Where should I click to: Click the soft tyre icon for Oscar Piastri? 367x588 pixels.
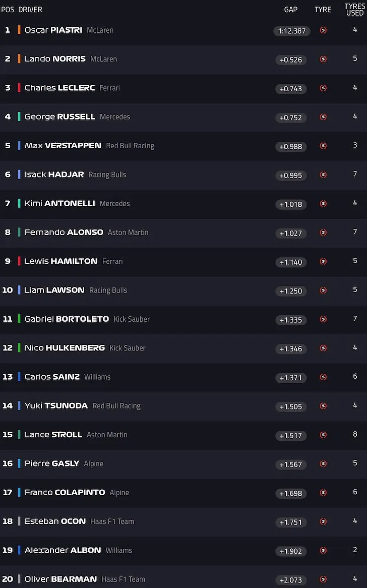[x=323, y=30]
